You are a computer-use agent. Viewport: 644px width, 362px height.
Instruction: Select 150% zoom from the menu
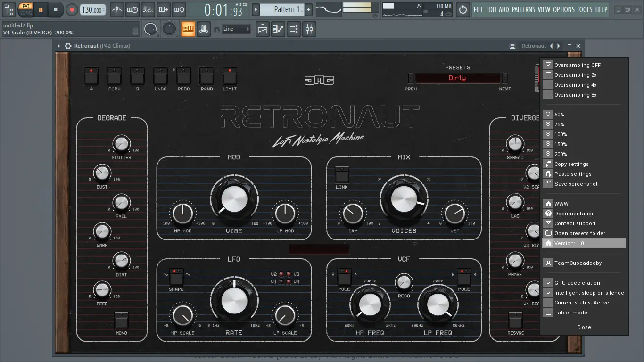point(561,144)
